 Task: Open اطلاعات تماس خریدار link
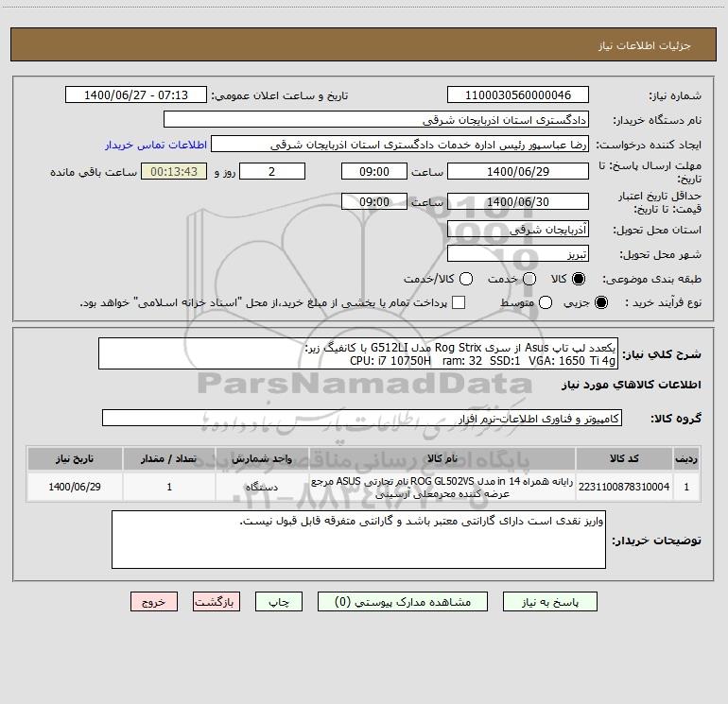[x=156, y=145]
